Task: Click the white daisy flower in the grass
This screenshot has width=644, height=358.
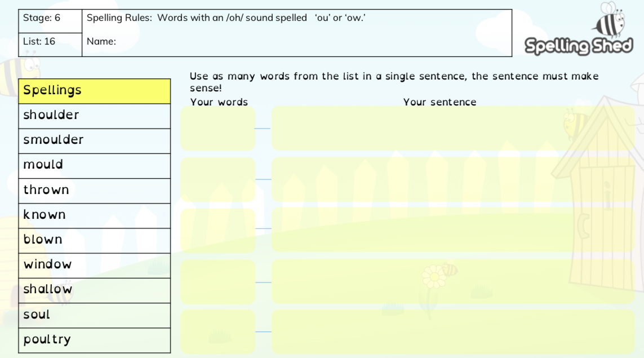Action: tap(434, 276)
